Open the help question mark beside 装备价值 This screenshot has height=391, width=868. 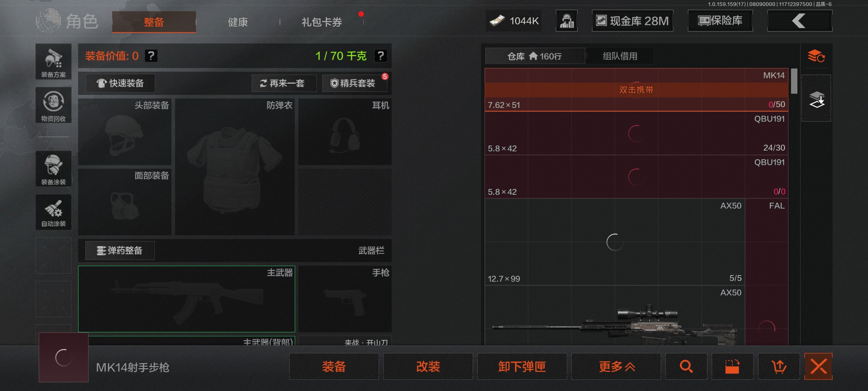(151, 56)
